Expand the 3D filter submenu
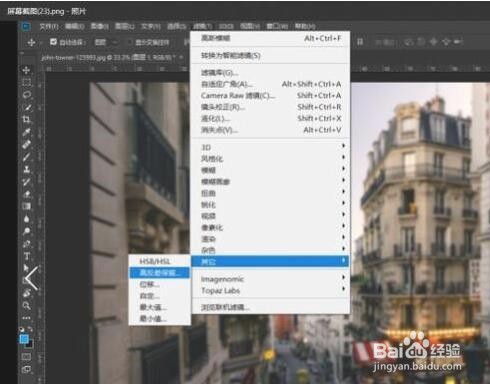 pyautogui.click(x=270, y=147)
